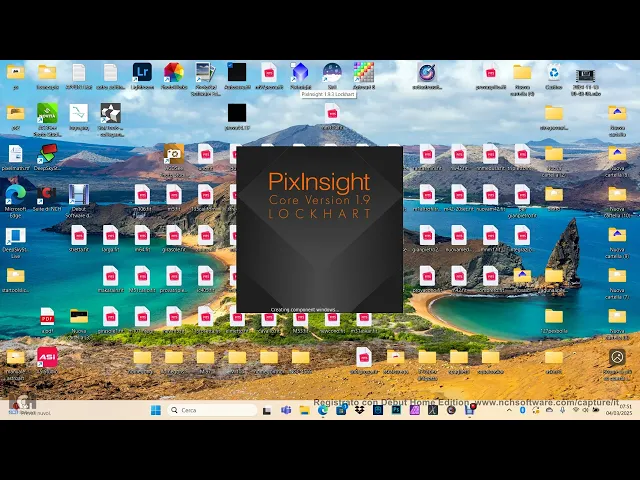This screenshot has width=640, height=480.
Task: Launch the green NVIDIA shortcut
Action: point(47,113)
